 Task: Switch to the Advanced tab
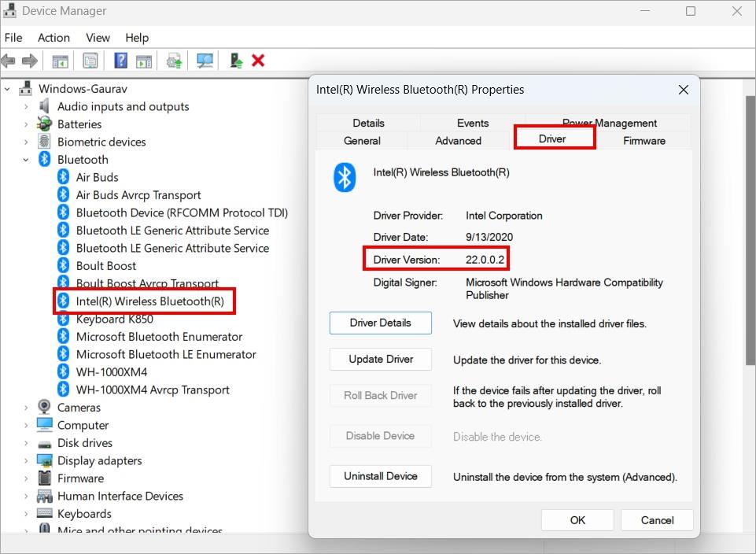(x=458, y=141)
